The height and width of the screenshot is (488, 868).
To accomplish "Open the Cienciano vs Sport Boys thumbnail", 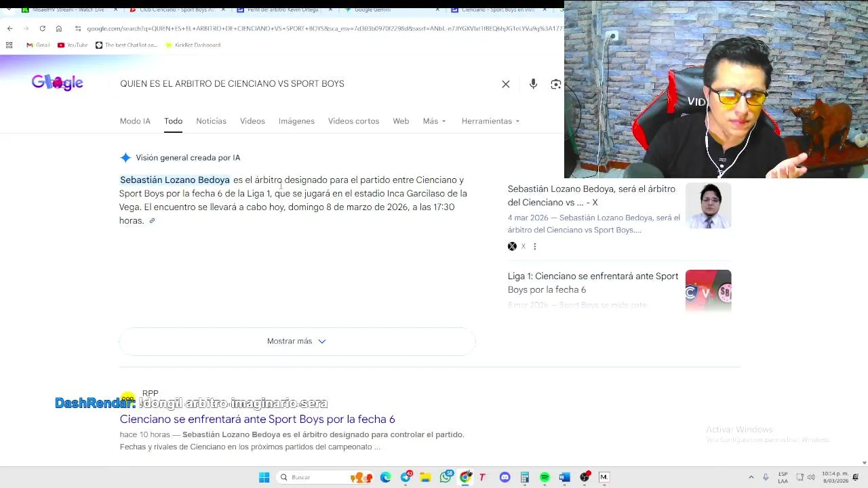I will point(708,291).
